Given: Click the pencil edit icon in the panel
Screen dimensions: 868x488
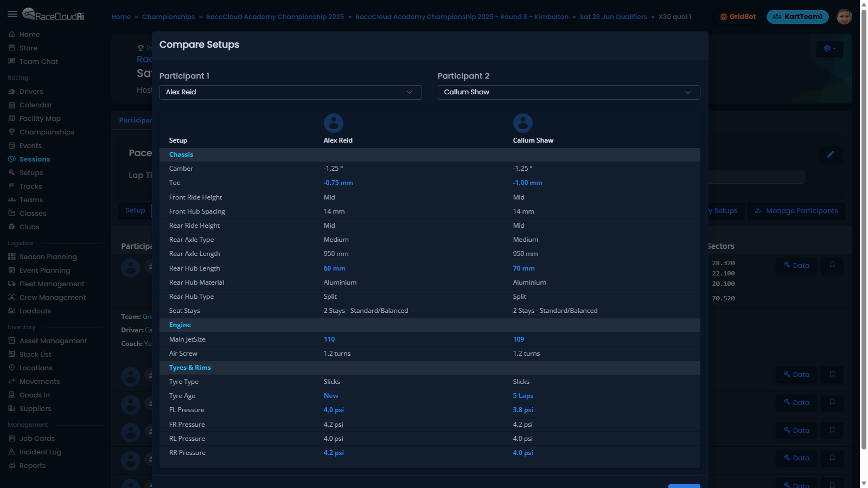Looking at the screenshot, I should coord(831,155).
